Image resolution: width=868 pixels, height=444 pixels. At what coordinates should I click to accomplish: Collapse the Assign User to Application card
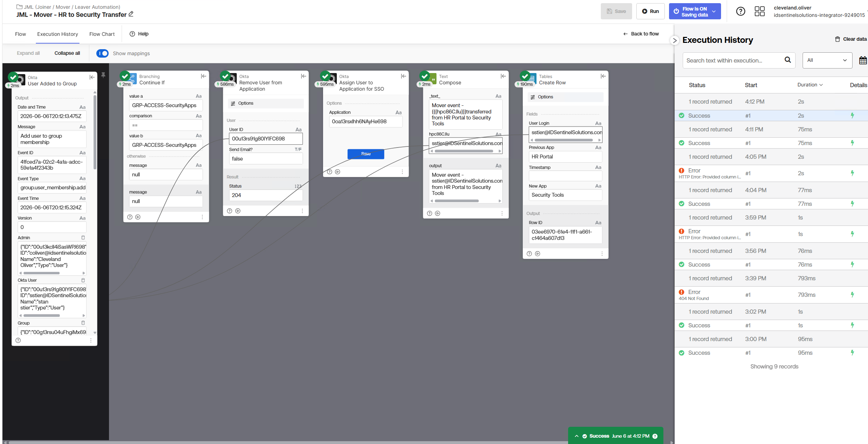pyautogui.click(x=403, y=76)
